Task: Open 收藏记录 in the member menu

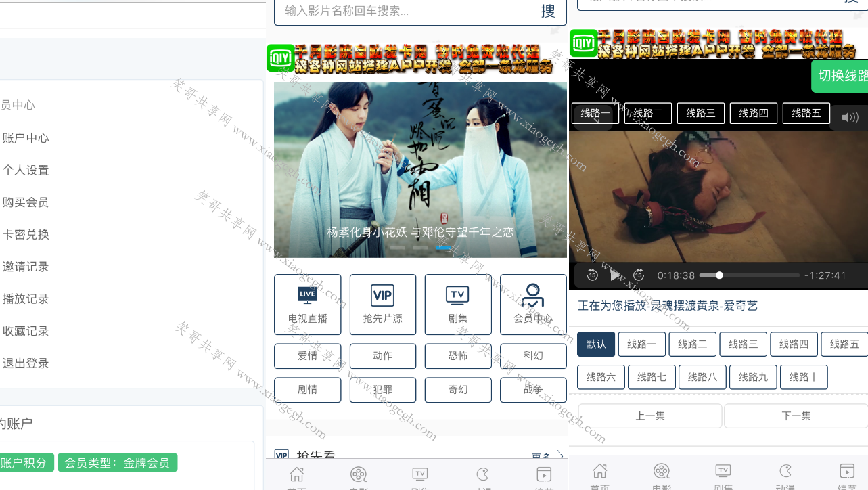Action: pyautogui.click(x=26, y=331)
